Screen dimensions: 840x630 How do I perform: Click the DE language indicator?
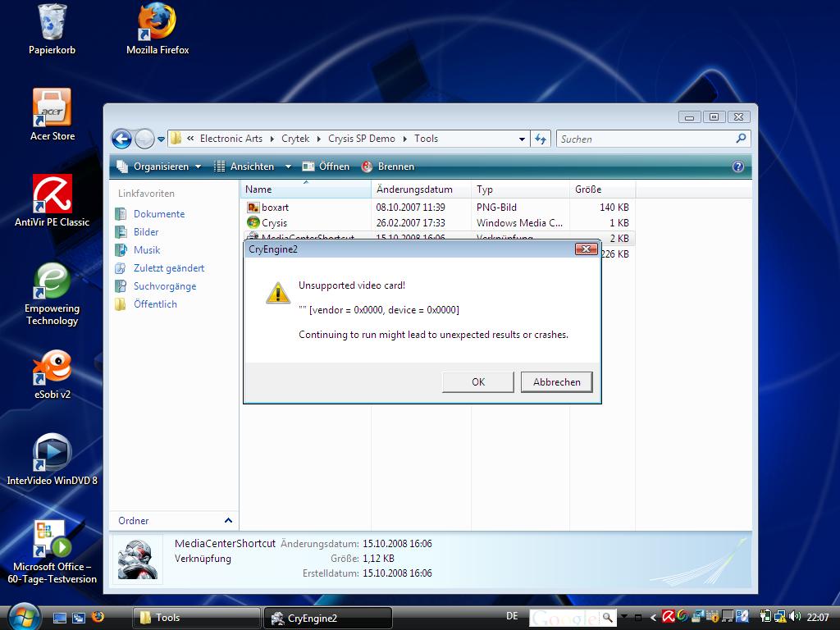coord(512,616)
